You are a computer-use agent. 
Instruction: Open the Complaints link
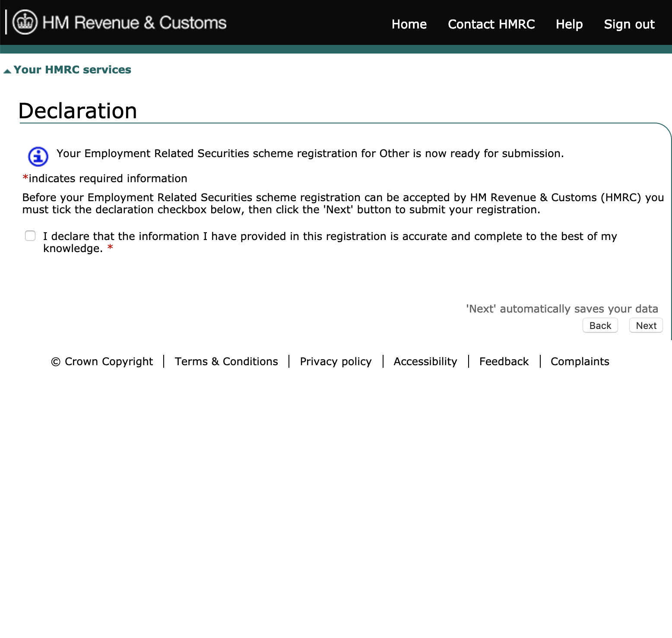[580, 361]
